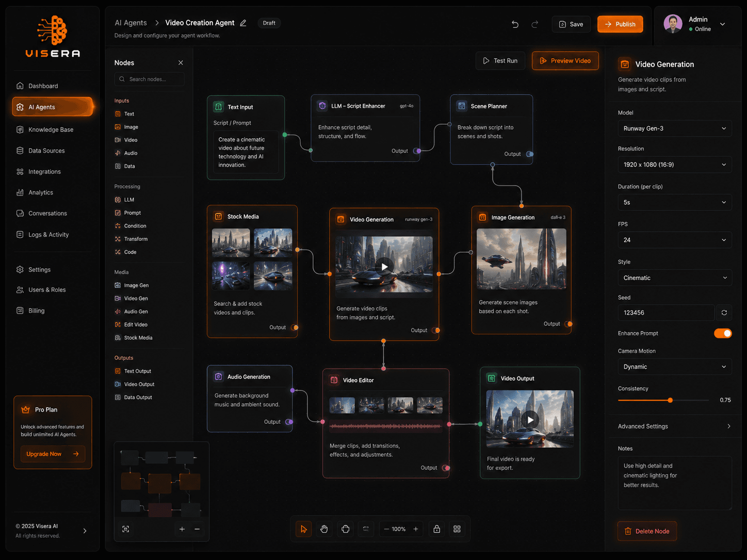Click the redo arrow icon

pyautogui.click(x=535, y=24)
